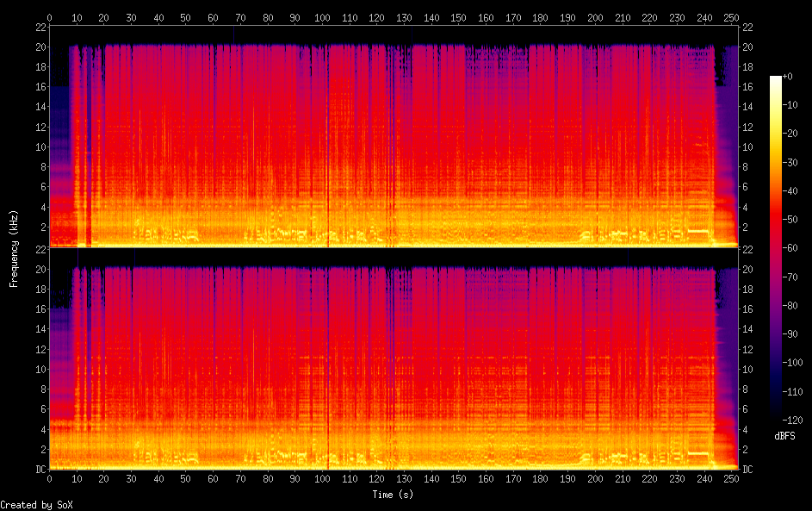The height and width of the screenshot is (511, 812).
Task: Click the 200 tick on the bottom time axis
Action: [x=595, y=479]
